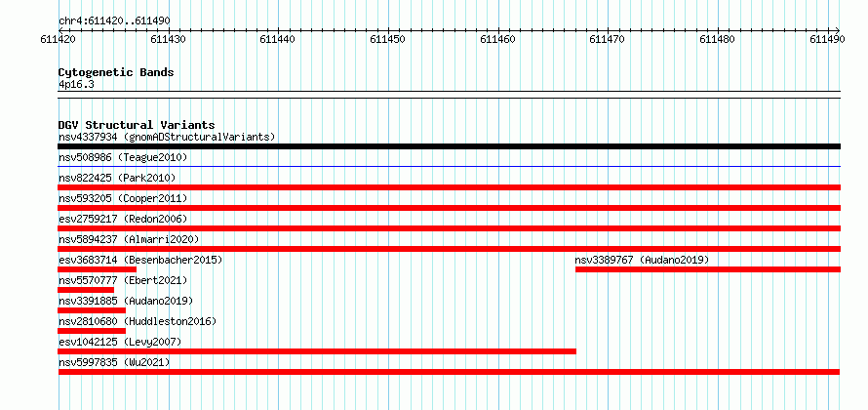Click the red bar under nsv593205 Cooper2011
868x410 pixels.
(x=450, y=208)
